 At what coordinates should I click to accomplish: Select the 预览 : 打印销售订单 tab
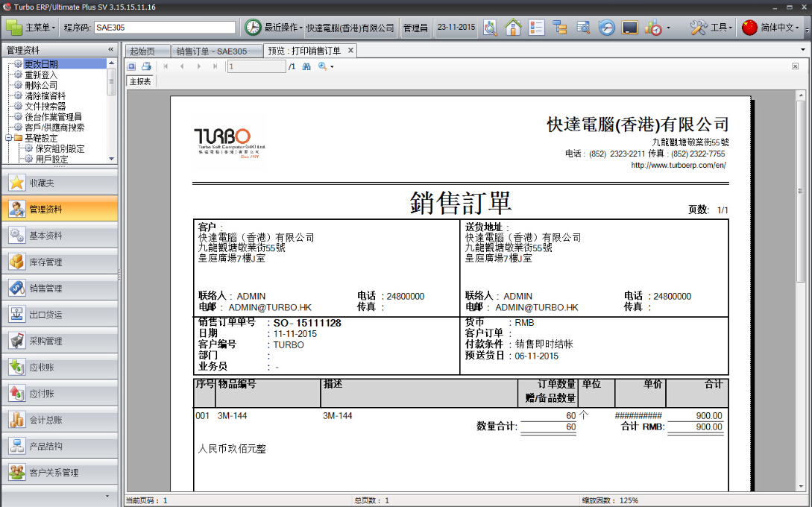click(x=304, y=51)
